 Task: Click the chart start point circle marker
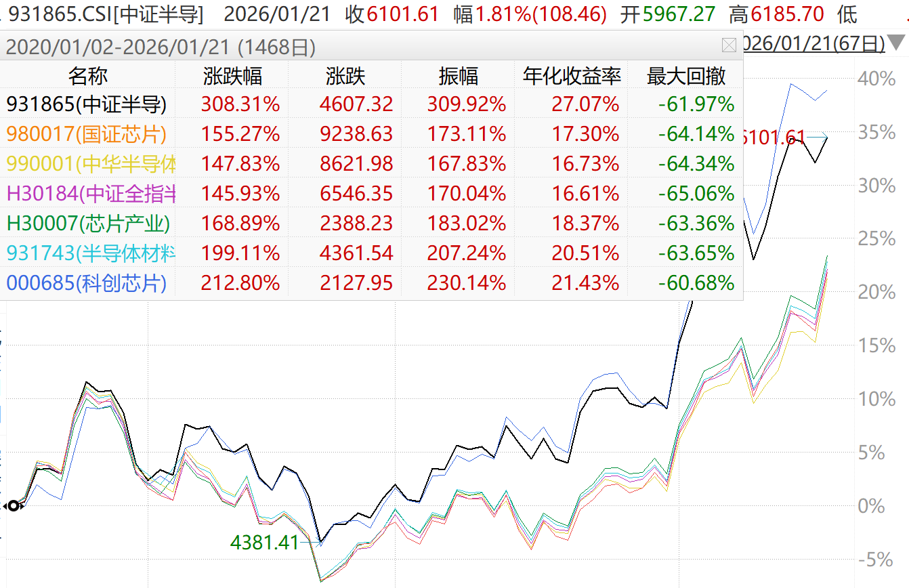14,505
